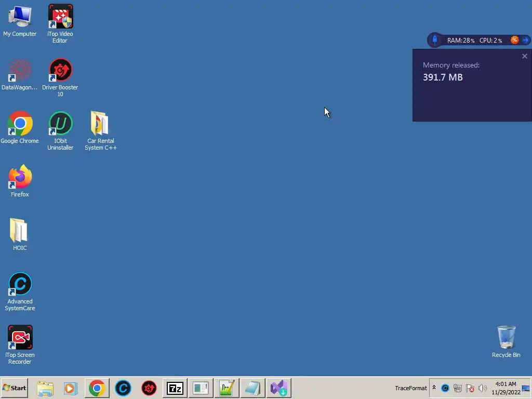Open Advanced SystemCare from taskbar
The width and height of the screenshot is (532, 399).
[x=123, y=388]
